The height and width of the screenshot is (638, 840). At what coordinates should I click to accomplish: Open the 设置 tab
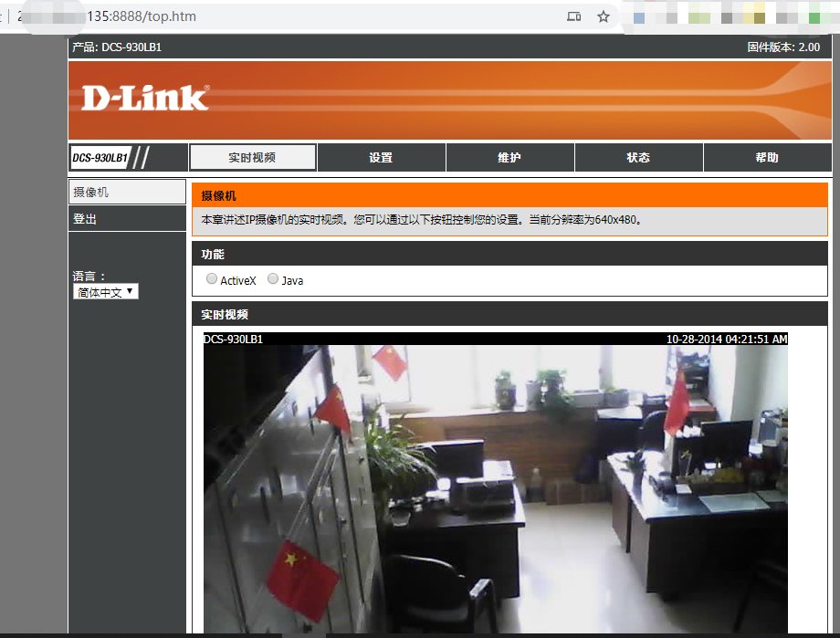tap(381, 158)
